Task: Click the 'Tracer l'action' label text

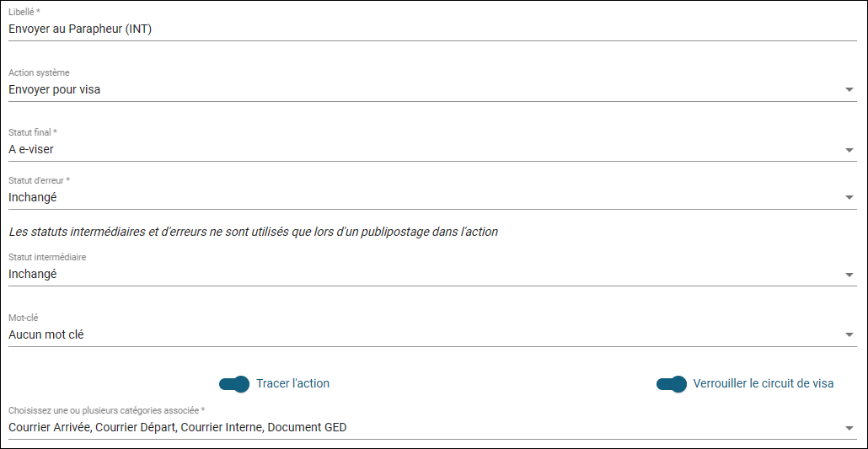Action: tap(292, 384)
